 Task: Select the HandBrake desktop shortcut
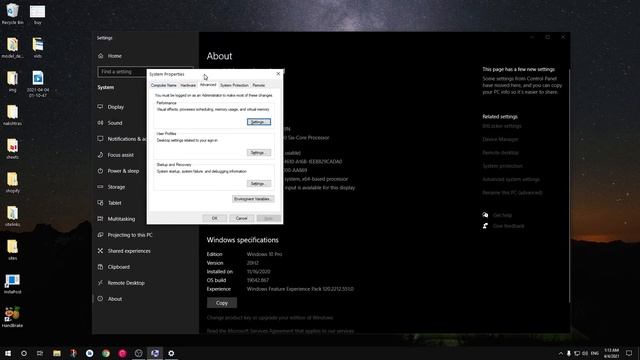coord(12,317)
